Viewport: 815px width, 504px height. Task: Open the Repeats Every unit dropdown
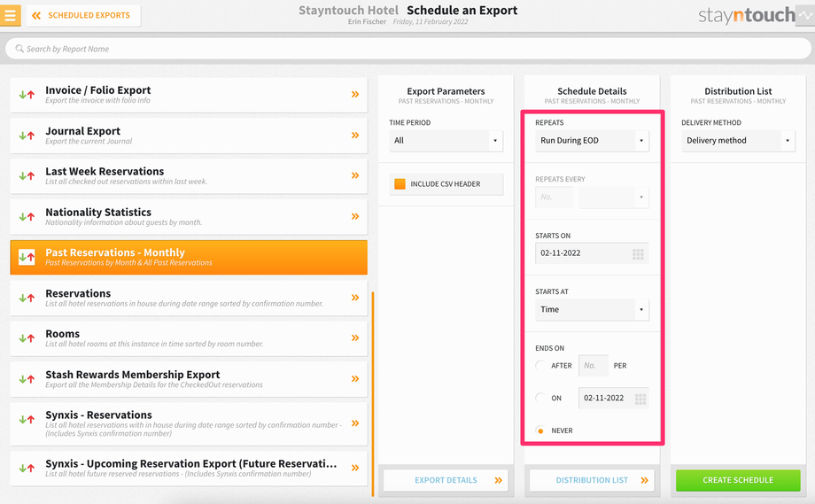[614, 197]
